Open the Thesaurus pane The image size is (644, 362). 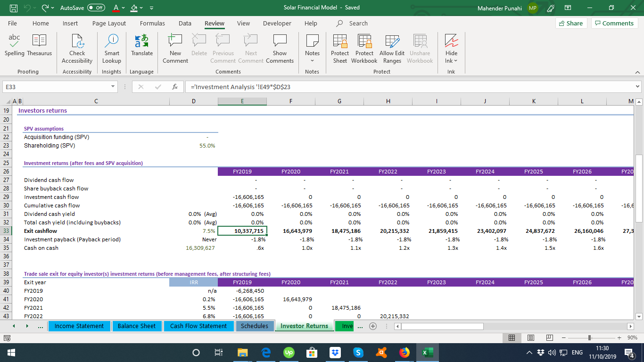click(39, 46)
